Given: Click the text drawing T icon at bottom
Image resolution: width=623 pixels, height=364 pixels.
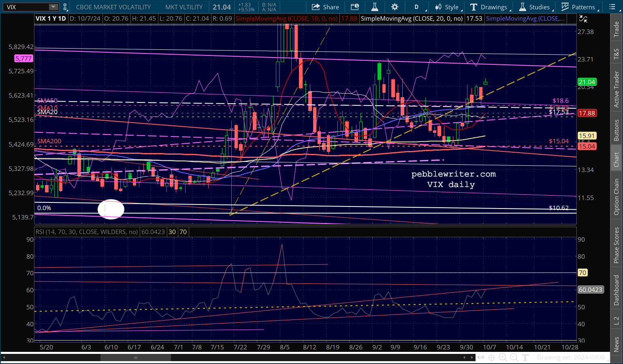Looking at the screenshot, I should pyautogui.click(x=525, y=358).
